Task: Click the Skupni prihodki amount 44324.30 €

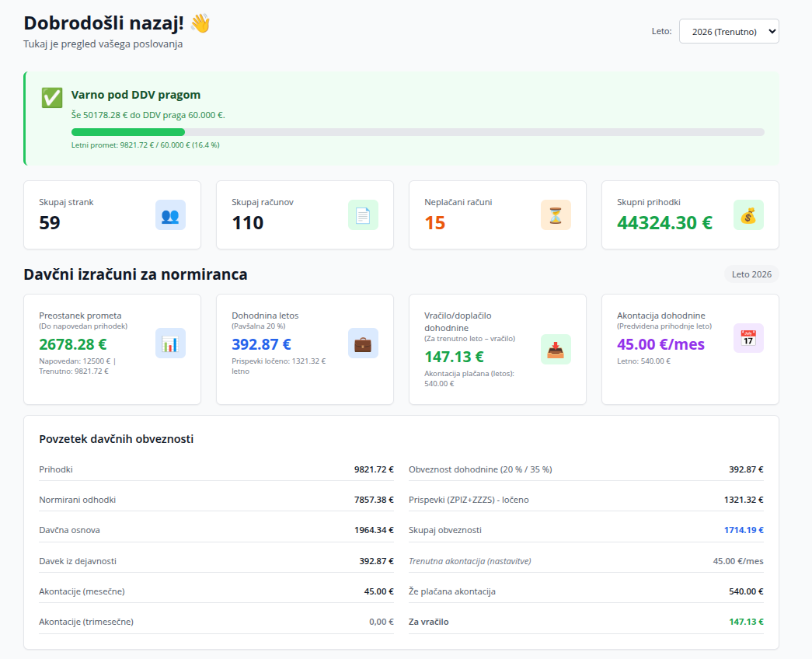Action: pyautogui.click(x=664, y=223)
